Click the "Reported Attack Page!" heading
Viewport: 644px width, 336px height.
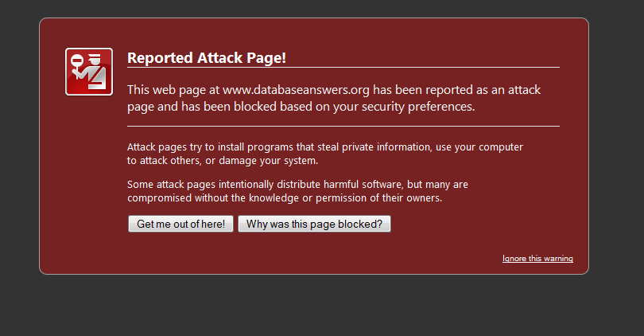pos(206,58)
